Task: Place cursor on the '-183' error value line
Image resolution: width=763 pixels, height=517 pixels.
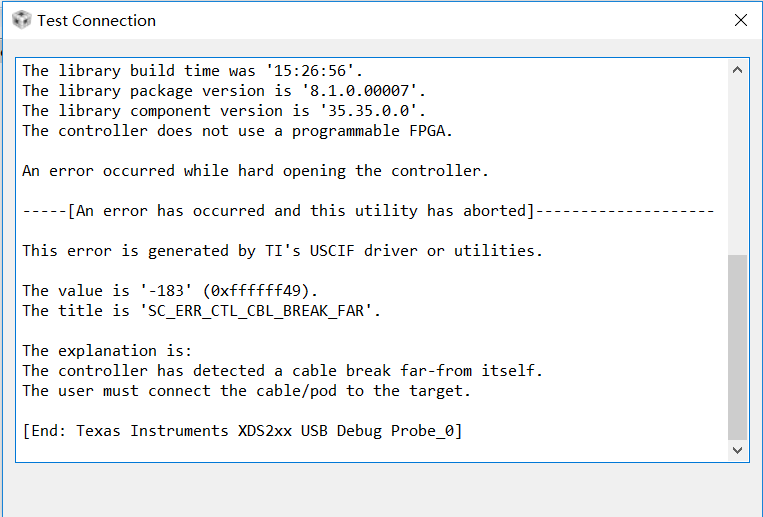Action: click(x=170, y=291)
